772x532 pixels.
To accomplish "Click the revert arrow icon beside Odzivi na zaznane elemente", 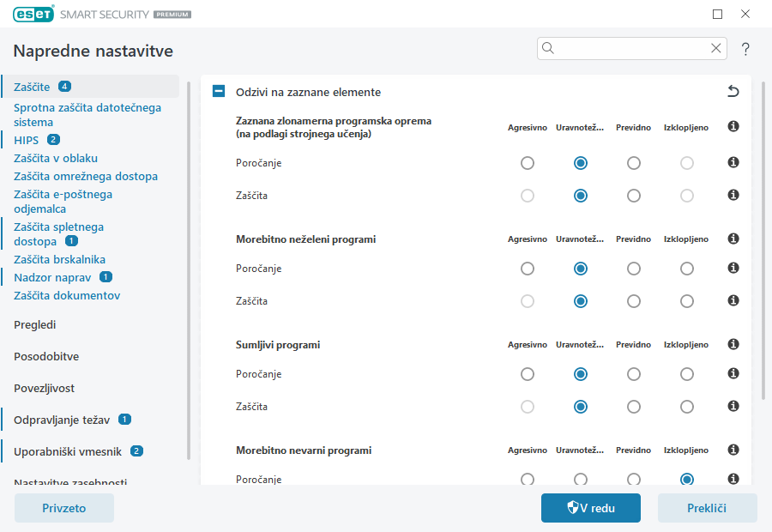I will pyautogui.click(x=733, y=92).
